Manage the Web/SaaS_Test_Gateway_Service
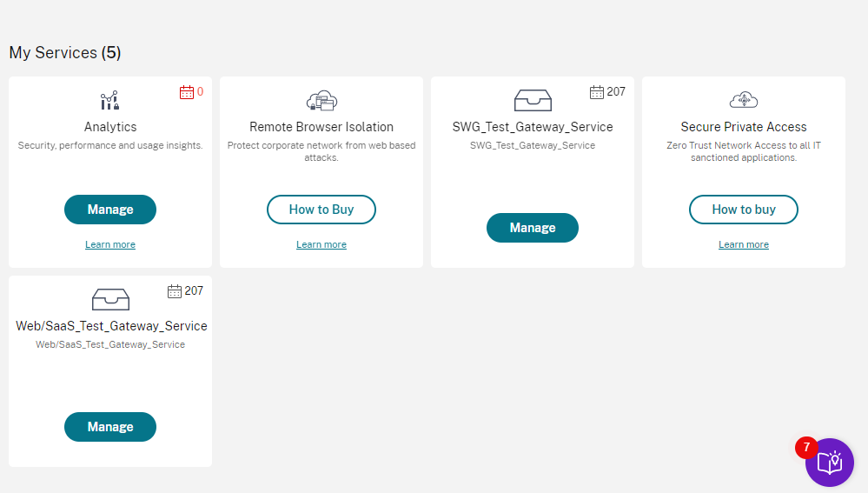This screenshot has width=868, height=493. [x=110, y=427]
